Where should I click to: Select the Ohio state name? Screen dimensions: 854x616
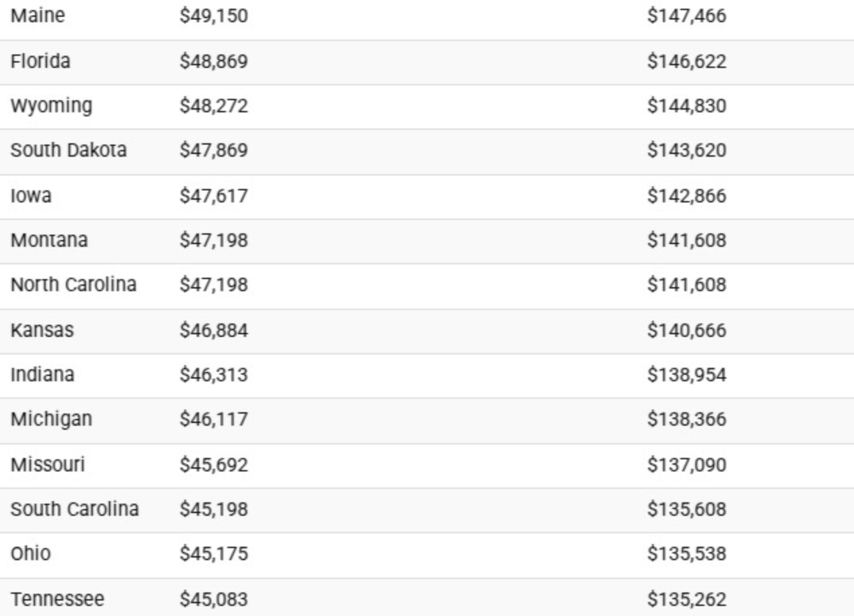point(30,554)
